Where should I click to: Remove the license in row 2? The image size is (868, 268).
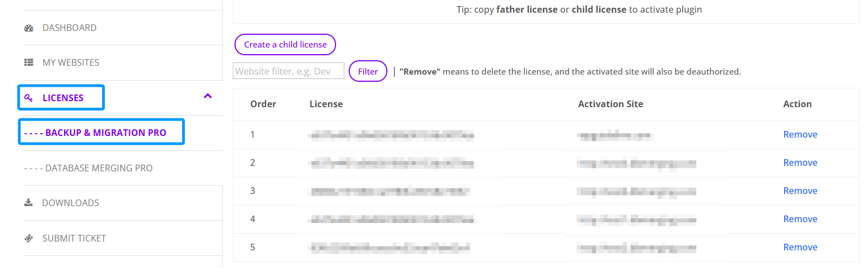[x=800, y=162]
